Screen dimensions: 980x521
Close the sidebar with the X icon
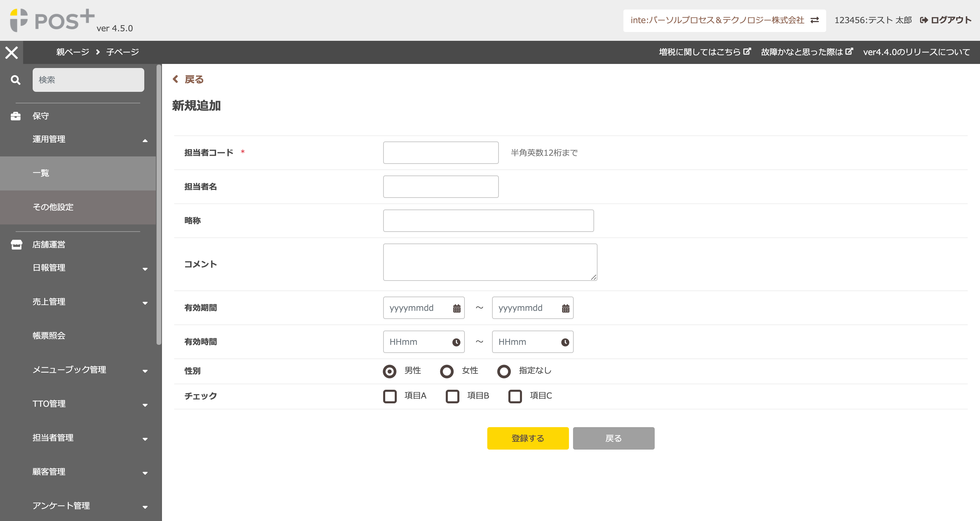(12, 52)
